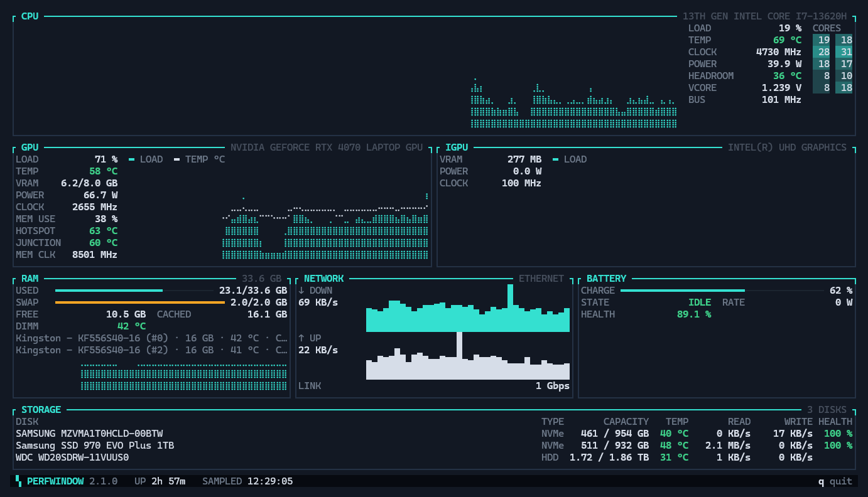Screen dimensions: 868x497
Task: Click the WDC WD20SDRW-11VUUS0 disk row
Action: point(434,457)
